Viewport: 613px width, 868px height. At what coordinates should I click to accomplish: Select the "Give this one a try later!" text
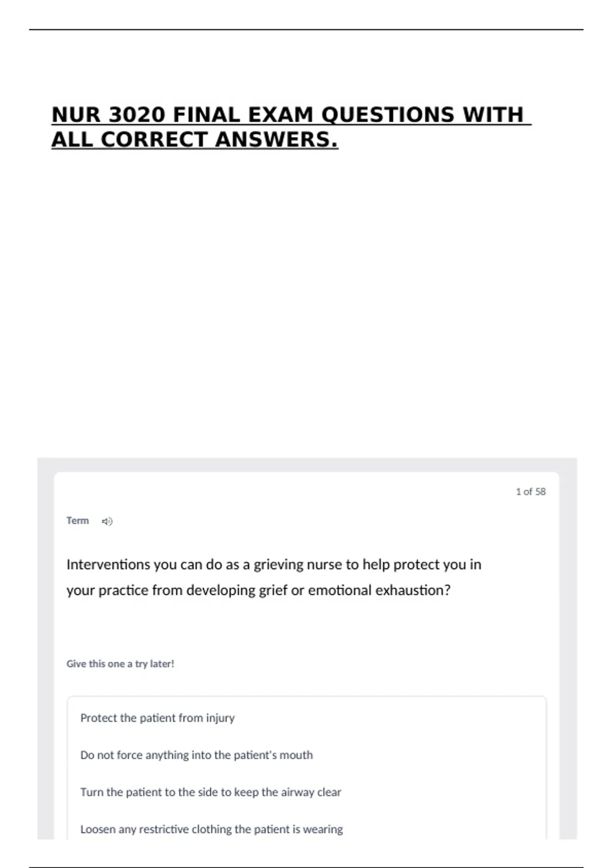(x=120, y=664)
